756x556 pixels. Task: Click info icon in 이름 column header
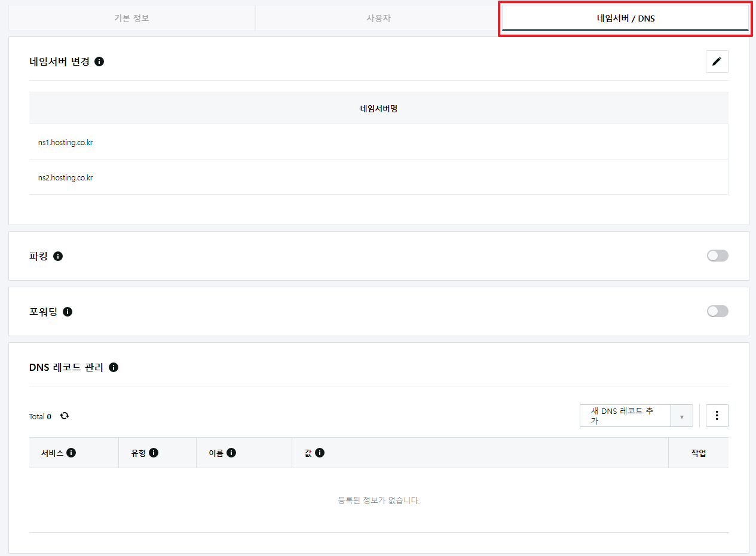click(231, 453)
